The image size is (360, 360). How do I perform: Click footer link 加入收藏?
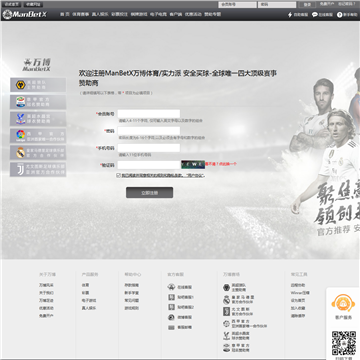[298, 308]
